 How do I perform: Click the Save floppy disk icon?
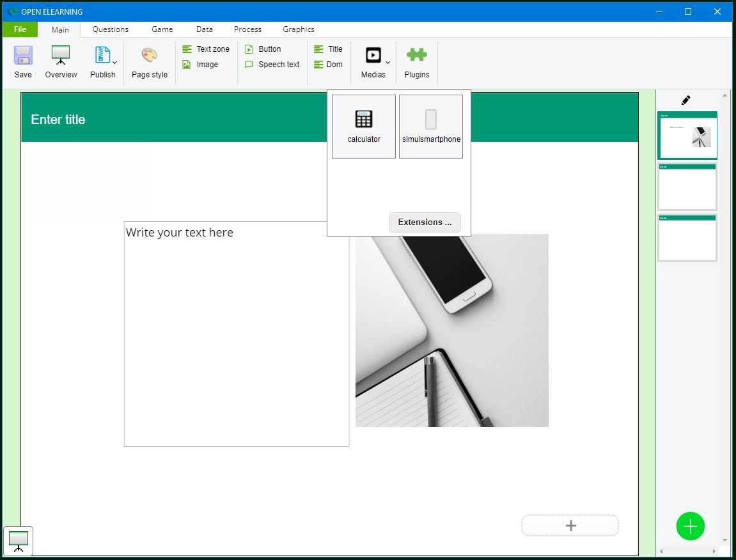(23, 56)
